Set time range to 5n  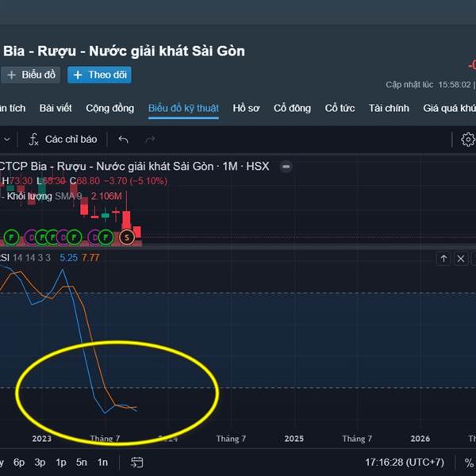tap(82, 463)
